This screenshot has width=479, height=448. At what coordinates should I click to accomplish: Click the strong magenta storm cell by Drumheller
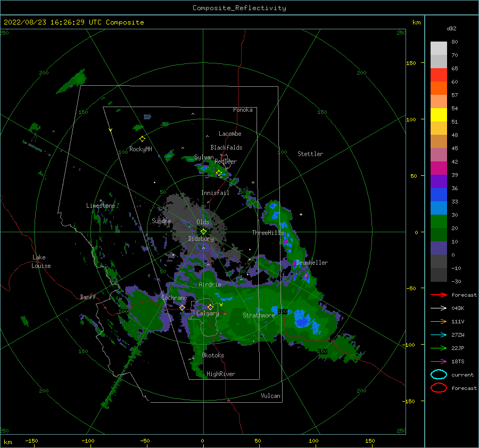click(306, 276)
